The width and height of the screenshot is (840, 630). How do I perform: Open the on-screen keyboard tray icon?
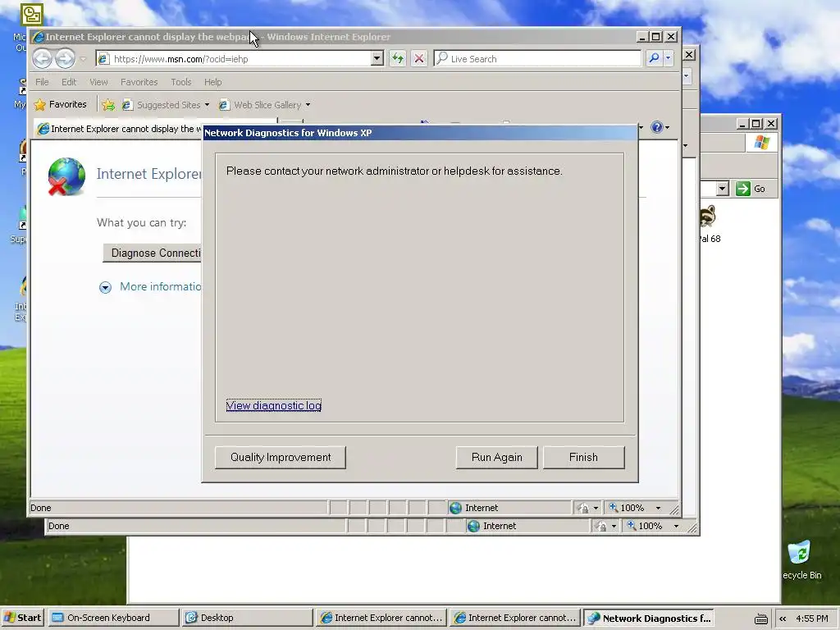(760, 619)
